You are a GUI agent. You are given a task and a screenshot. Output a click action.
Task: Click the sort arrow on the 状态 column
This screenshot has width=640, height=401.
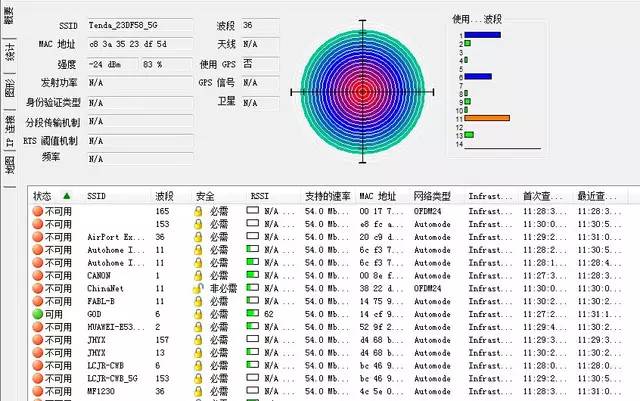(x=67, y=196)
